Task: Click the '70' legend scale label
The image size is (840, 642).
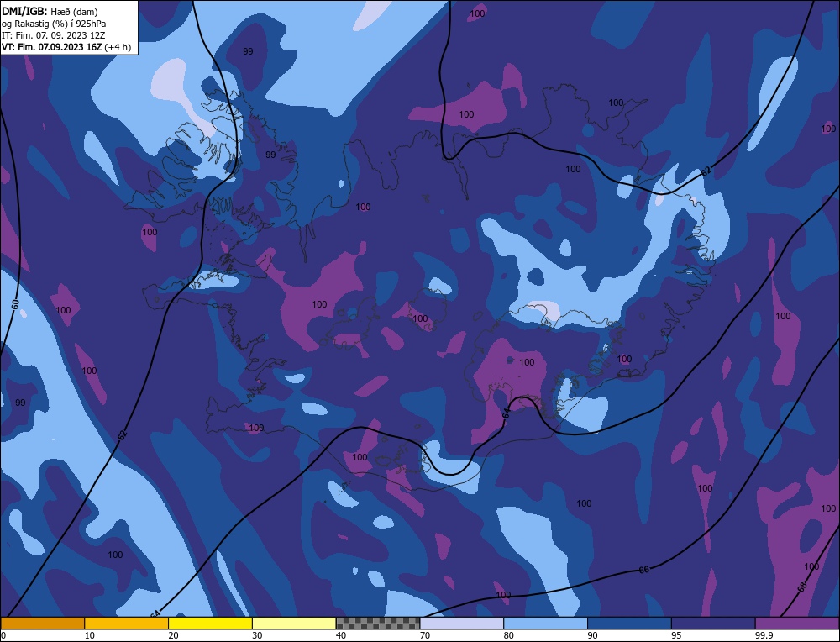Action: (x=425, y=635)
